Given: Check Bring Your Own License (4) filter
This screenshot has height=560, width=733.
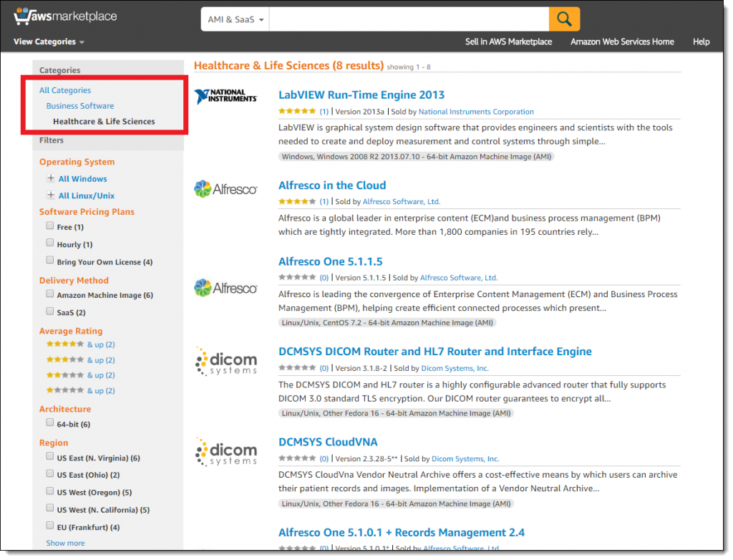Looking at the screenshot, I should tap(50, 260).
